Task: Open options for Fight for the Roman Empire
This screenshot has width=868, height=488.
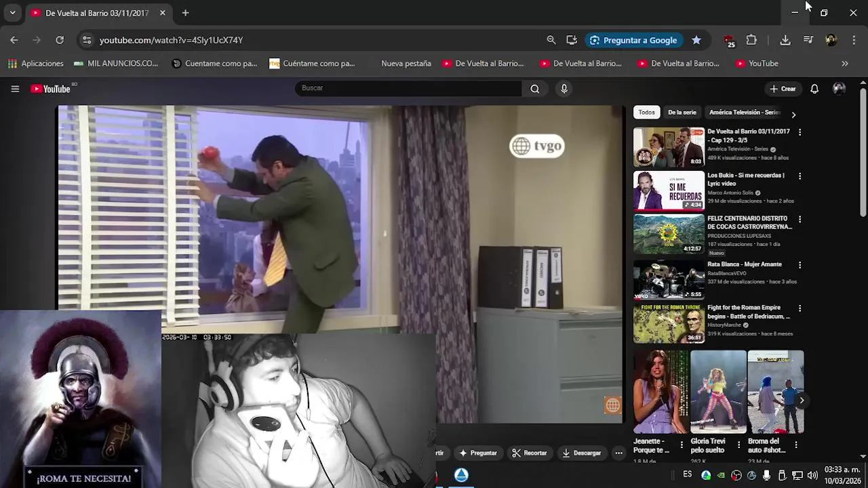Action: (800, 308)
